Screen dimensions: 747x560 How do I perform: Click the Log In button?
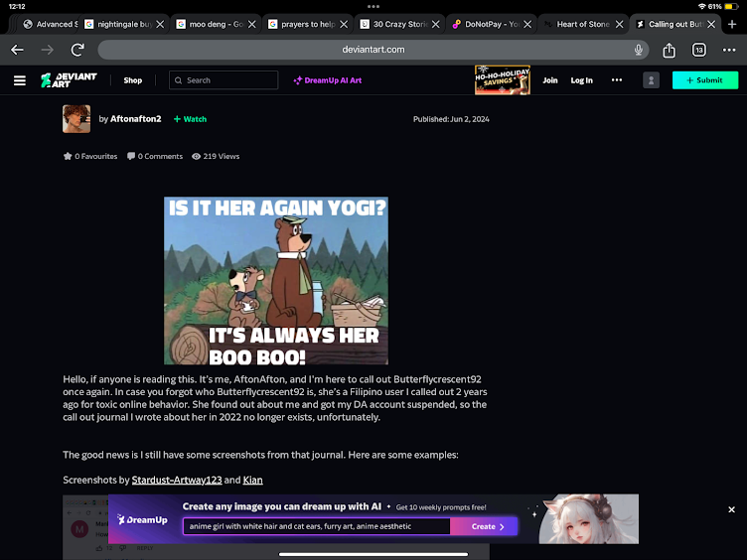(582, 80)
